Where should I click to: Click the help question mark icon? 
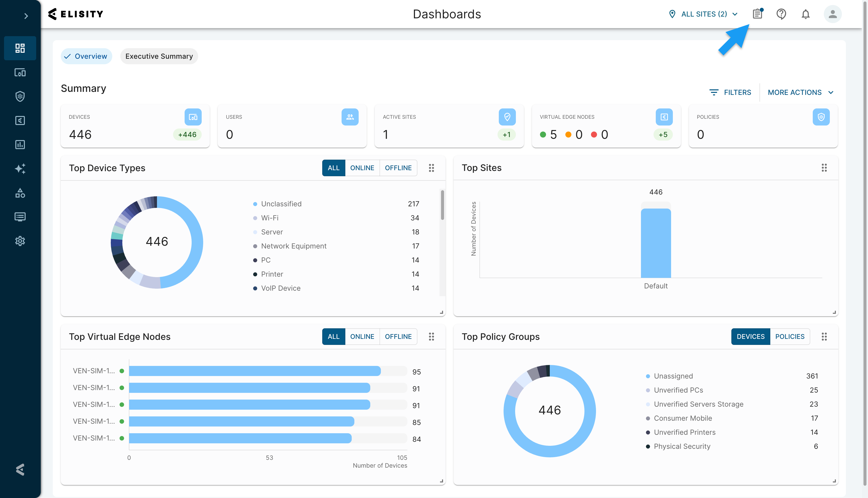click(781, 14)
